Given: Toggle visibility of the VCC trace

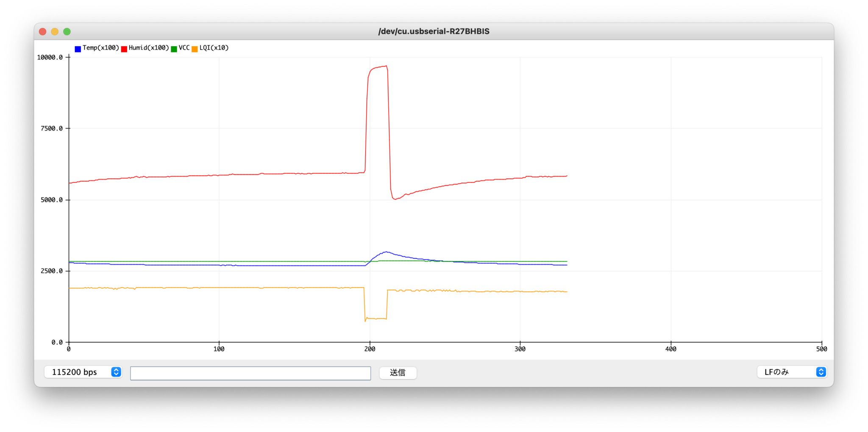Looking at the screenshot, I should (x=173, y=48).
